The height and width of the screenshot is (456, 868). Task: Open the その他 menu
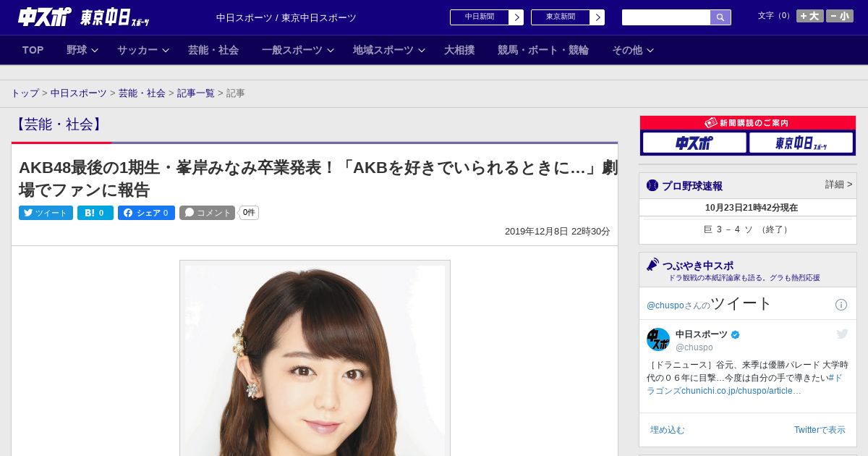pos(627,50)
